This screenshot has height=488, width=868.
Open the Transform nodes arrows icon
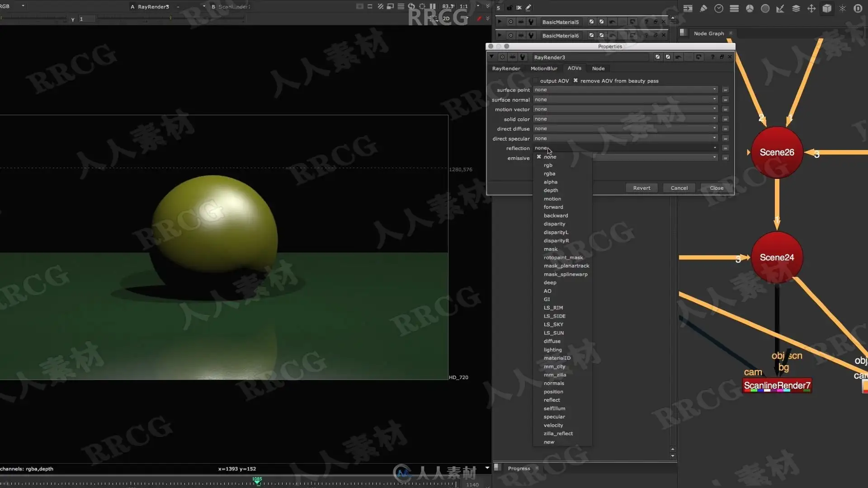pyautogui.click(x=811, y=8)
